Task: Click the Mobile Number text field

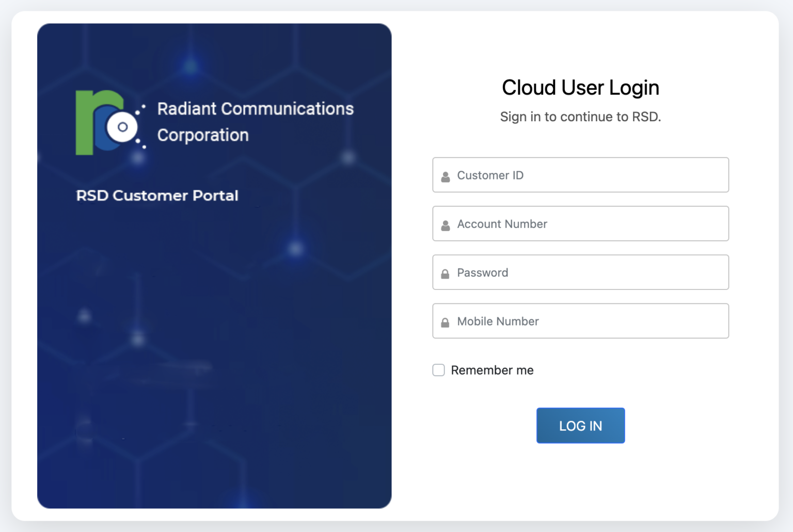Action: click(580, 321)
